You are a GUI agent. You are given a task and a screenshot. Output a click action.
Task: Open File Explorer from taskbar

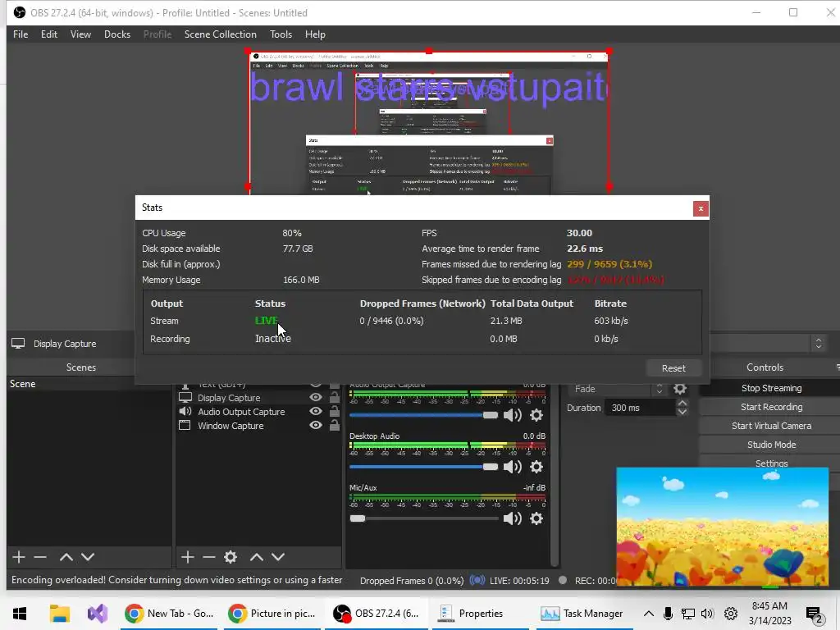pyautogui.click(x=59, y=614)
